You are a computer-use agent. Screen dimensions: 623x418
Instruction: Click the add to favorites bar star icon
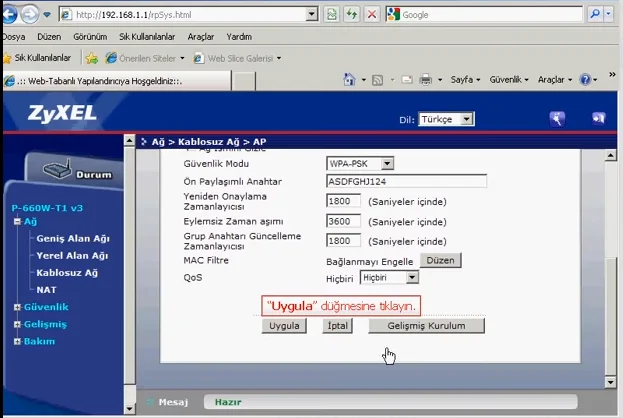[91, 58]
